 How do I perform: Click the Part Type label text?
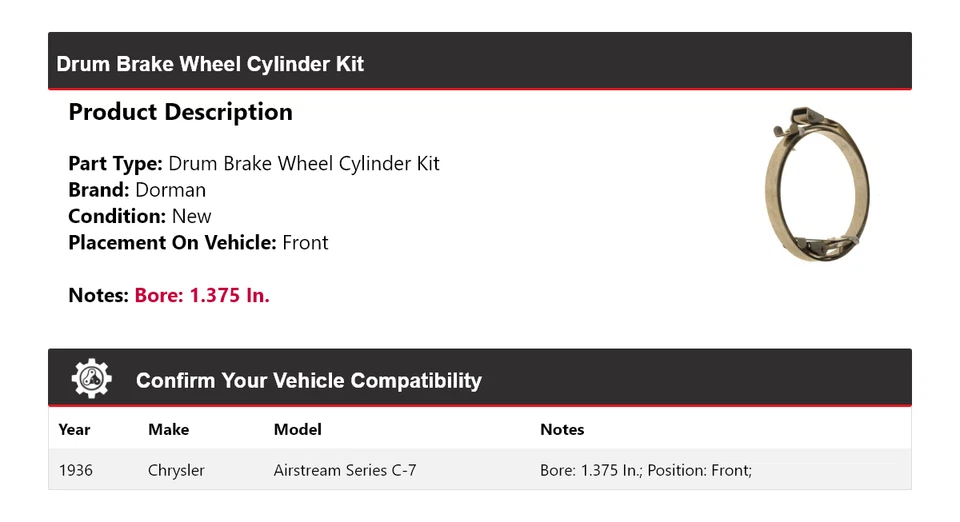tap(115, 164)
